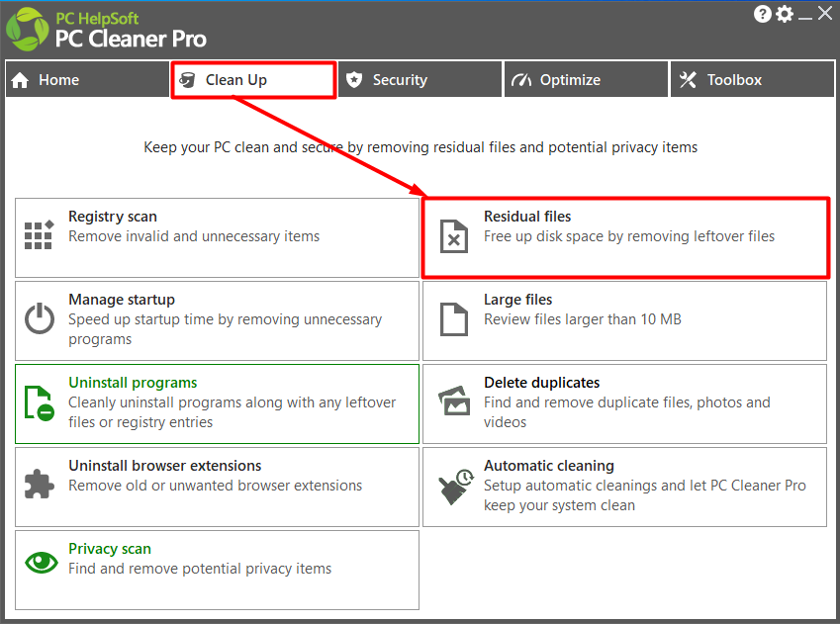Click the Security shield icon
The height and width of the screenshot is (624, 840).
[354, 80]
